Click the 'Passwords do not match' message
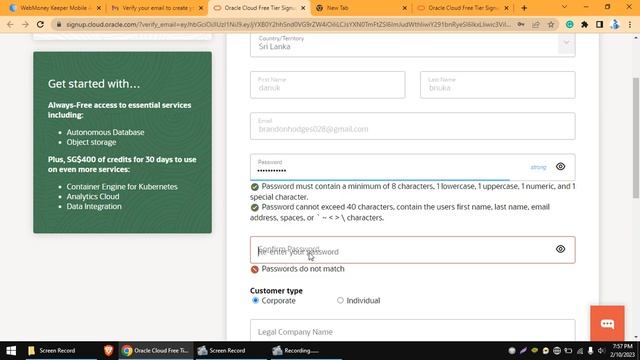The width and height of the screenshot is (640, 360). pyautogui.click(x=303, y=269)
